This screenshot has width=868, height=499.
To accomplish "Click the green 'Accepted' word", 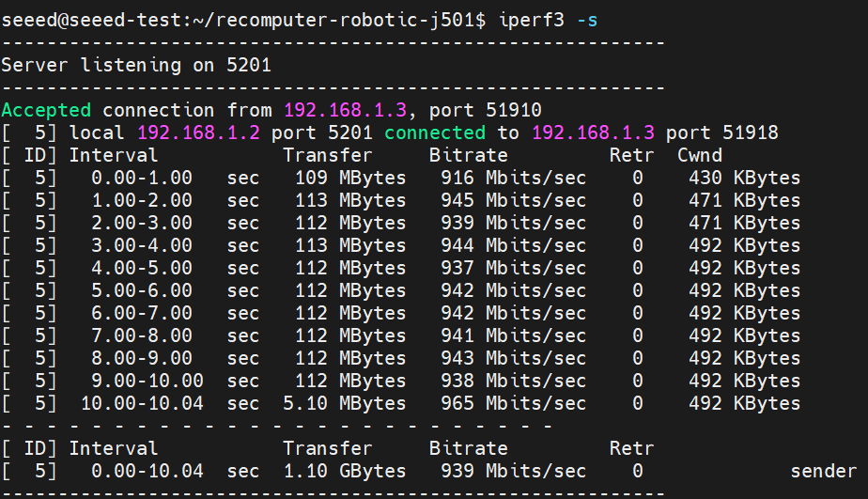I will pyautogui.click(x=46, y=110).
